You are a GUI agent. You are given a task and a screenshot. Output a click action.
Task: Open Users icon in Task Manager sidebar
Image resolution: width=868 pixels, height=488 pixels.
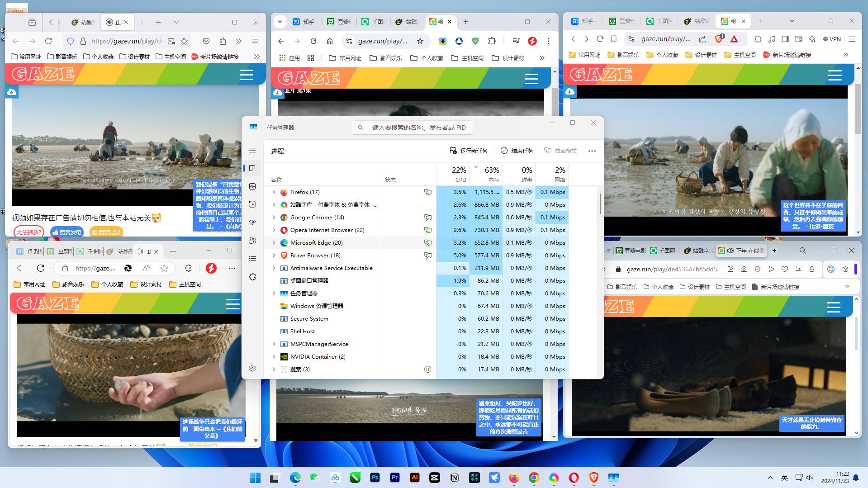pos(252,241)
